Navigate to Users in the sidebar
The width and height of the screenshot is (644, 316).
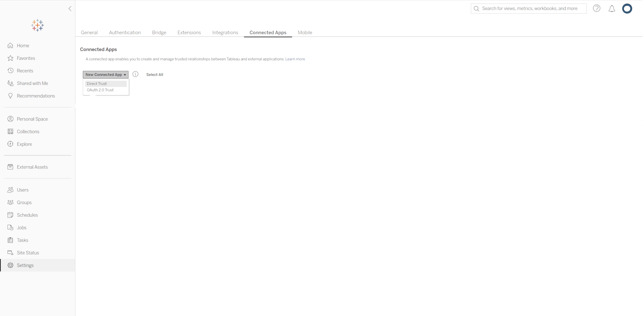click(x=23, y=190)
